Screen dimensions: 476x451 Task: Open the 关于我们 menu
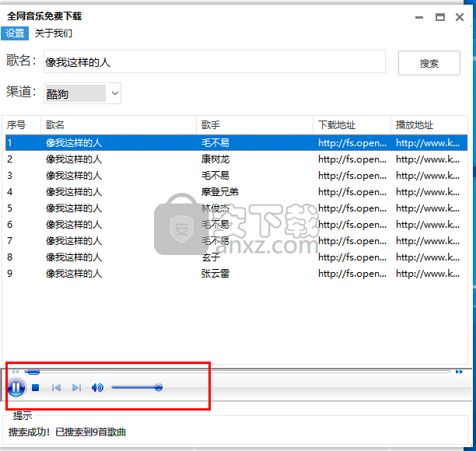point(54,33)
